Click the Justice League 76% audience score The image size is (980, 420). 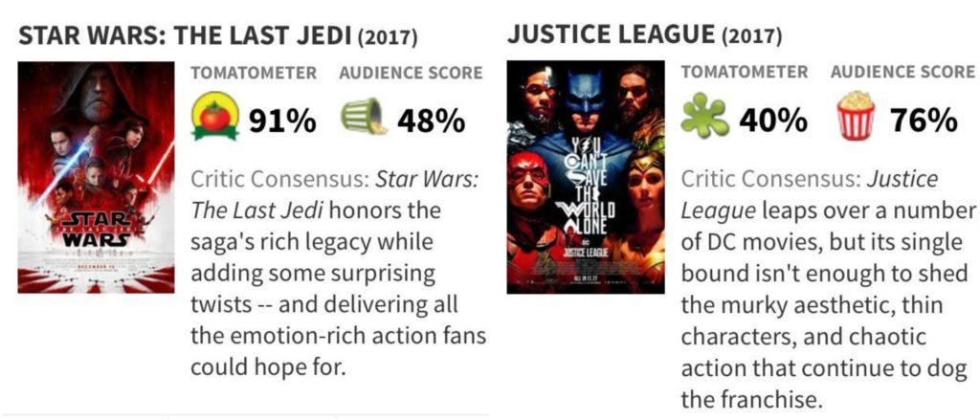pyautogui.click(x=924, y=121)
